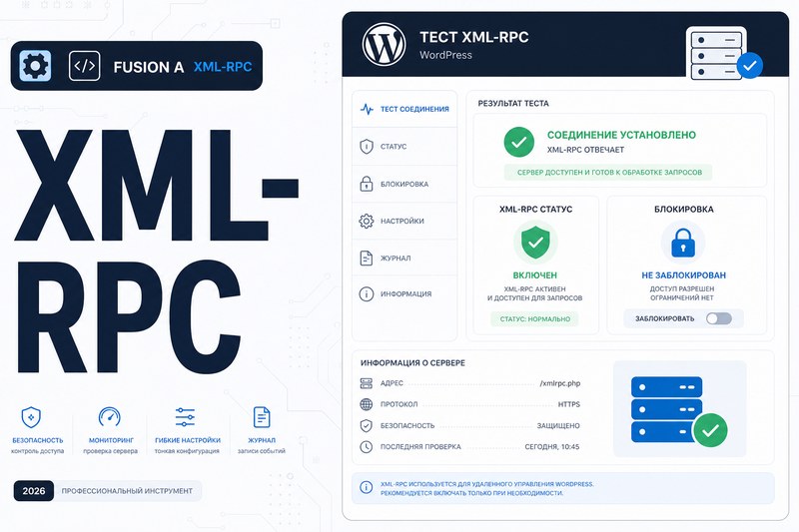Open the Статус menu item
Screen dimensions: 799x532
pyautogui.click(x=404, y=146)
